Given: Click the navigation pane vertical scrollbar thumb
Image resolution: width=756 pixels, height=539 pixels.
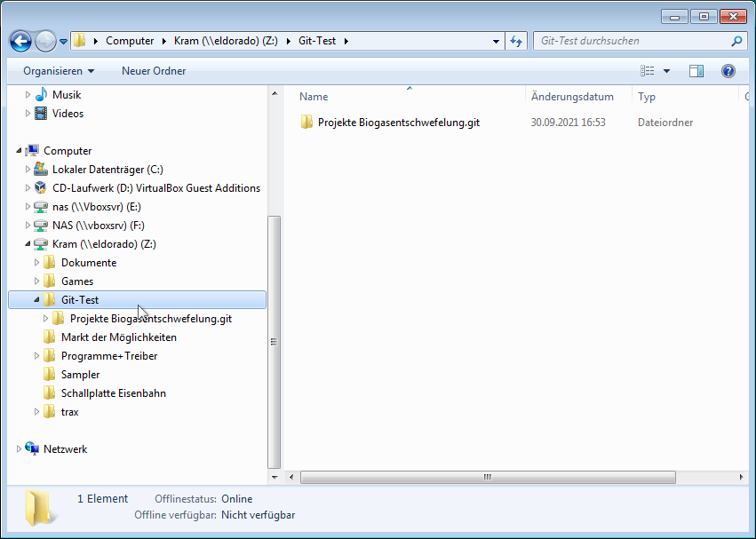Looking at the screenshot, I should point(274,342).
